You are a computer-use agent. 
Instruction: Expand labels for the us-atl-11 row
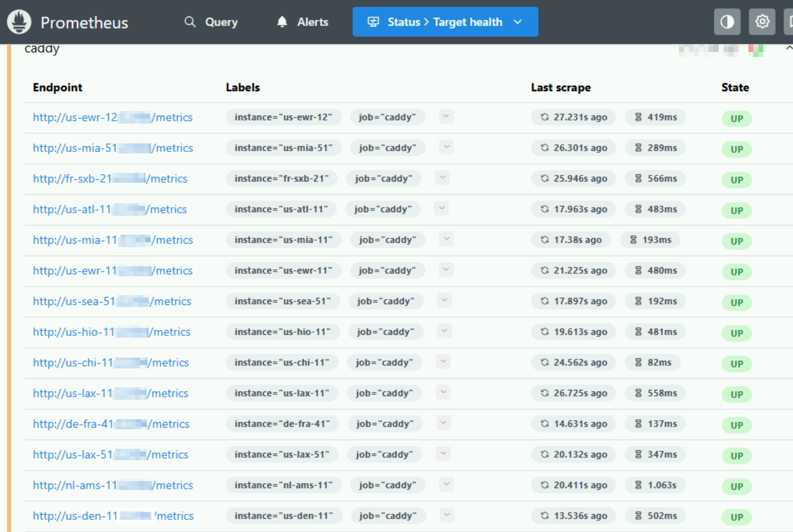(442, 208)
